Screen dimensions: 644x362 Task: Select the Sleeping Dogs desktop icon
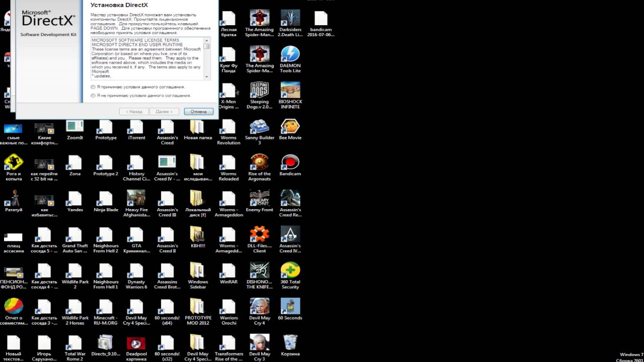[260, 96]
